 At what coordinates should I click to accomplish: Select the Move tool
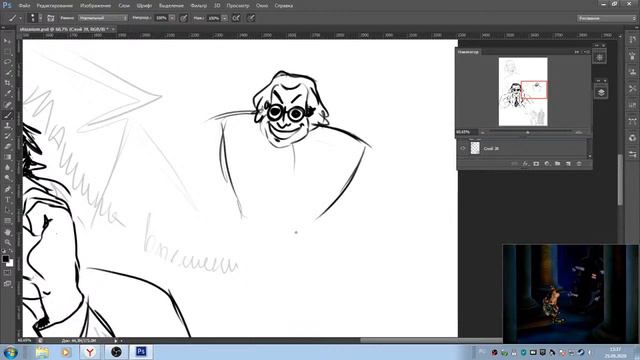(x=7, y=41)
